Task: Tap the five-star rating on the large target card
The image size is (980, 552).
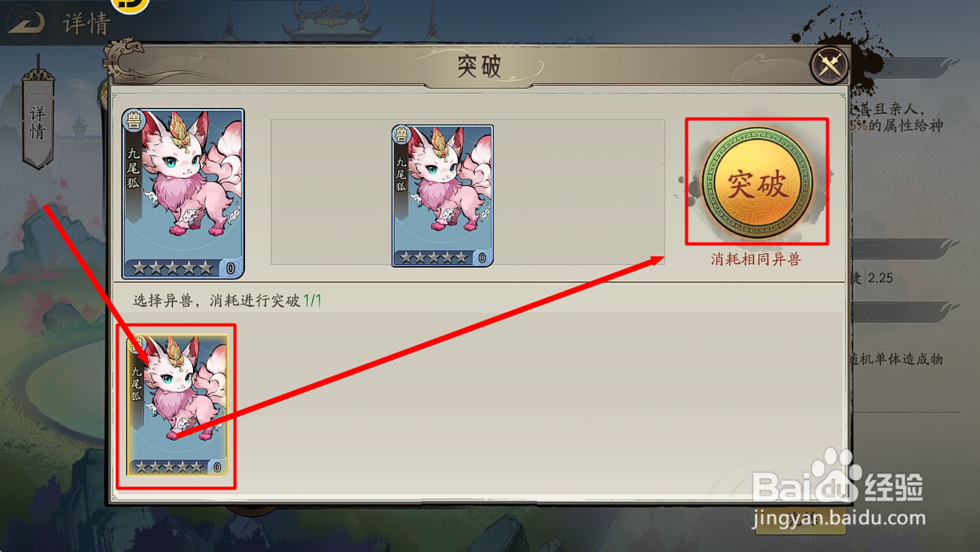Action: tap(173, 268)
